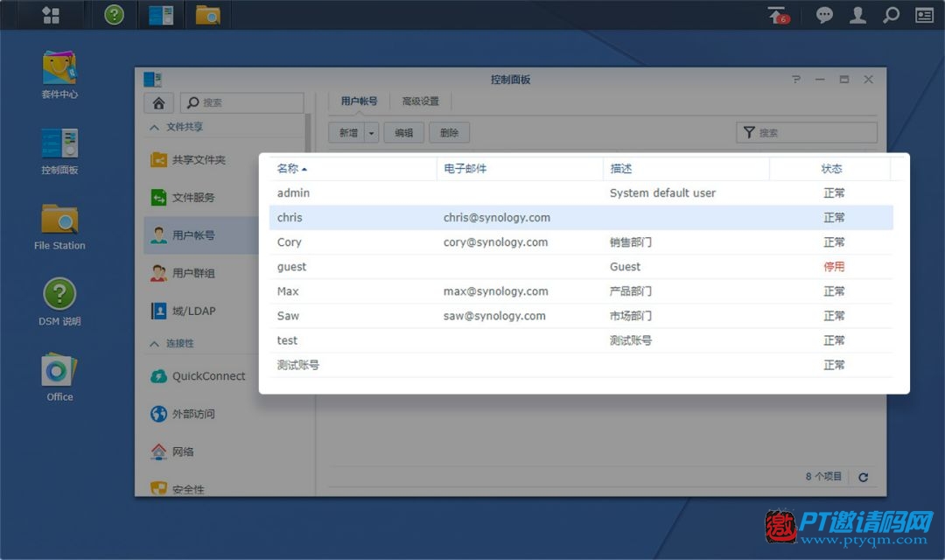The height and width of the screenshot is (560, 945).
Task: Select User accounts in sidebar
Action: coord(201,235)
